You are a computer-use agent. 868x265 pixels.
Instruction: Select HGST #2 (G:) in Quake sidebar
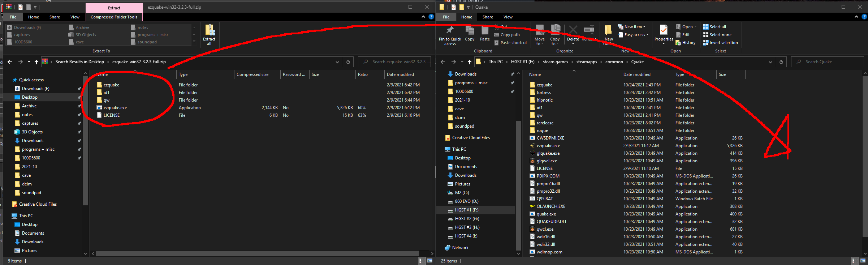tap(467, 219)
